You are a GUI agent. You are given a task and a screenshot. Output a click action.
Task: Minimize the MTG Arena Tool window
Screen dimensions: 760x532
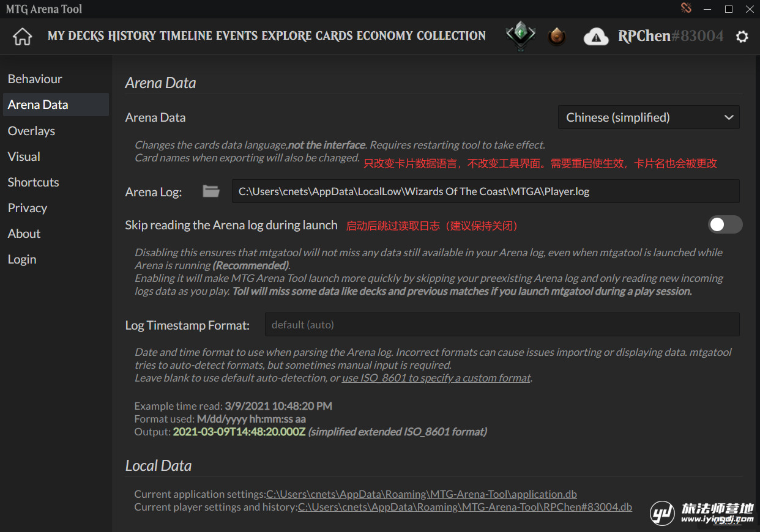708,9
